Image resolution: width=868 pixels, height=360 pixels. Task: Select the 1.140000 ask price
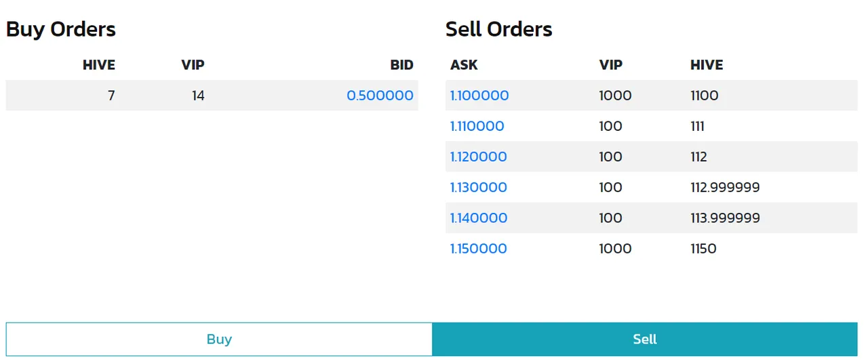tap(479, 218)
